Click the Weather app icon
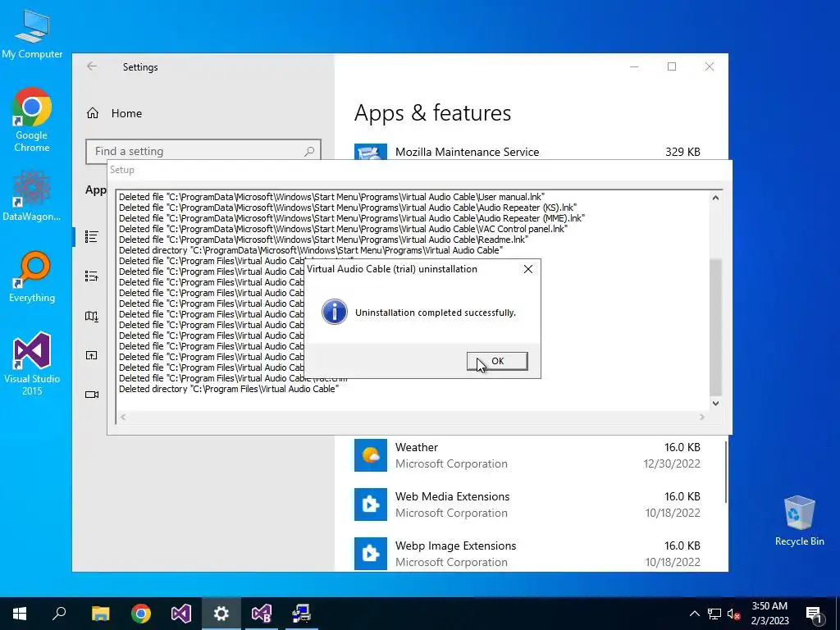The width and height of the screenshot is (840, 630). point(370,455)
